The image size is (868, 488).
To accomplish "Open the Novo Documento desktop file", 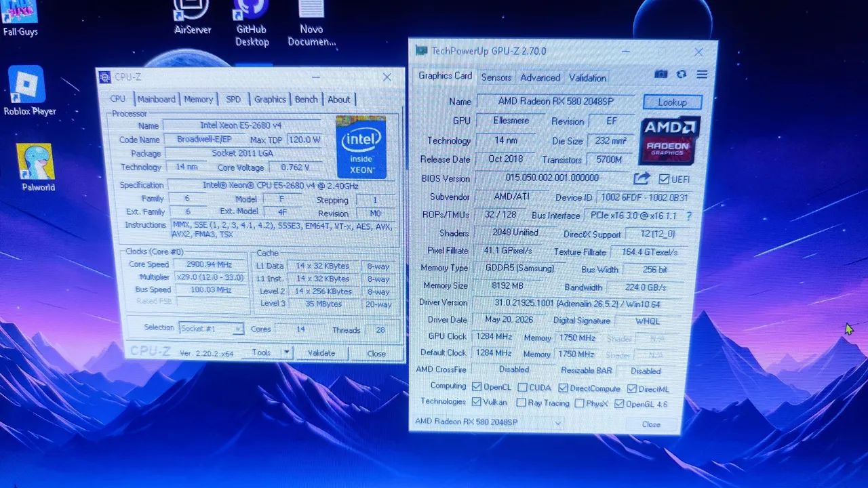I will [x=311, y=22].
